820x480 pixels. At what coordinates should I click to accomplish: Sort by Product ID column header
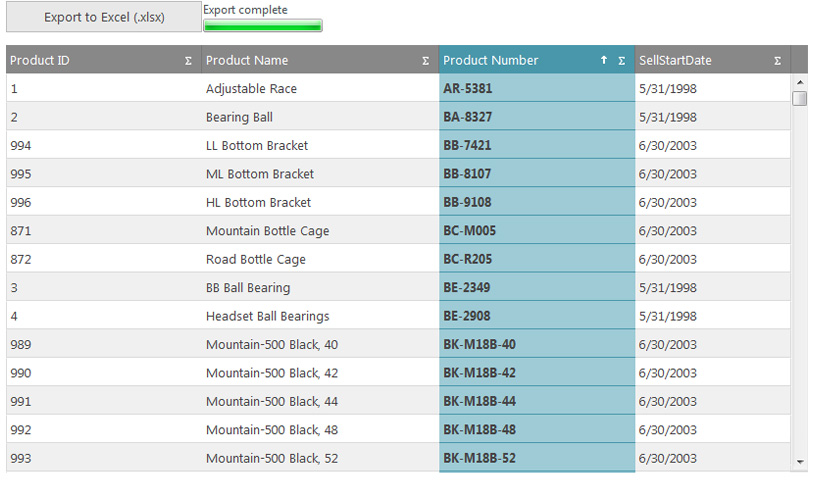point(104,60)
